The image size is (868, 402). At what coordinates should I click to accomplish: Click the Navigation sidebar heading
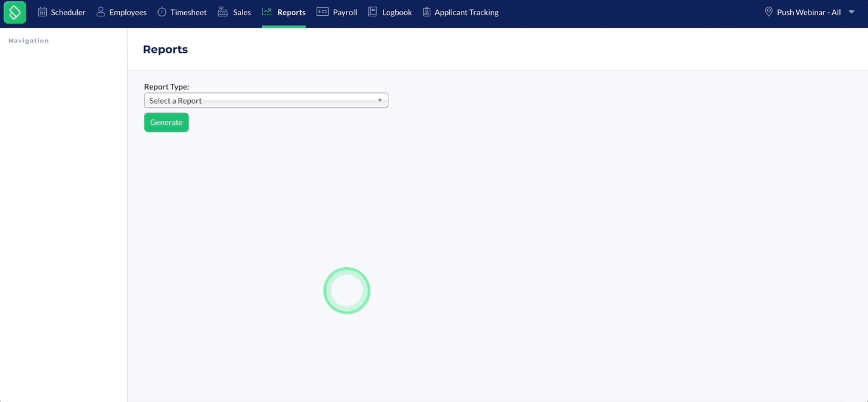coord(29,41)
